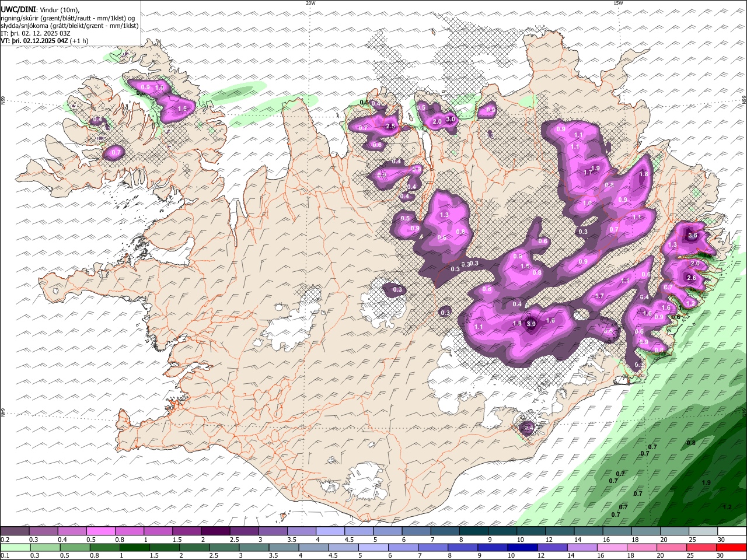Click the 0.2 dark mauve swatch in upper legend row
The width and height of the screenshot is (747, 560).
click(x=15, y=531)
